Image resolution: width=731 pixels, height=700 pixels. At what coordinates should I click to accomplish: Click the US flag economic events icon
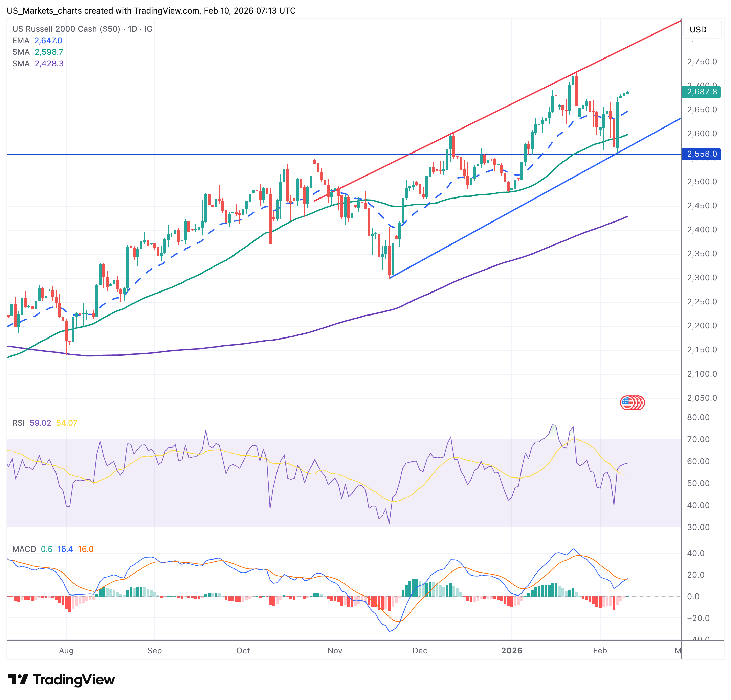pyautogui.click(x=628, y=402)
